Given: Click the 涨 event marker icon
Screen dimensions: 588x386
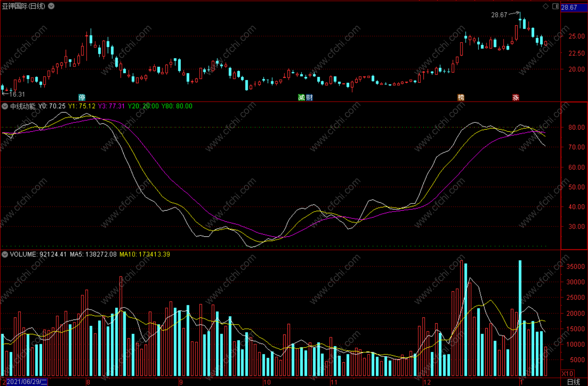Looking at the screenshot, I should coord(516,97).
